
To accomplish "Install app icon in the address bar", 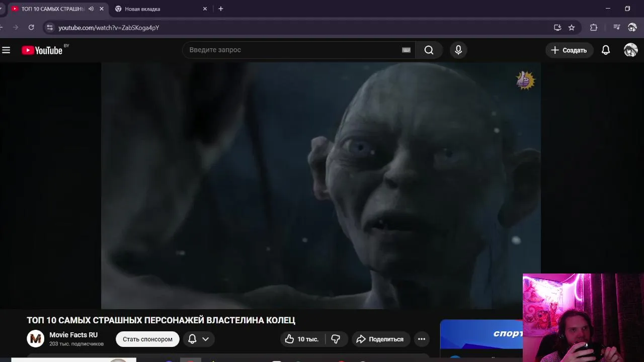I will (557, 28).
